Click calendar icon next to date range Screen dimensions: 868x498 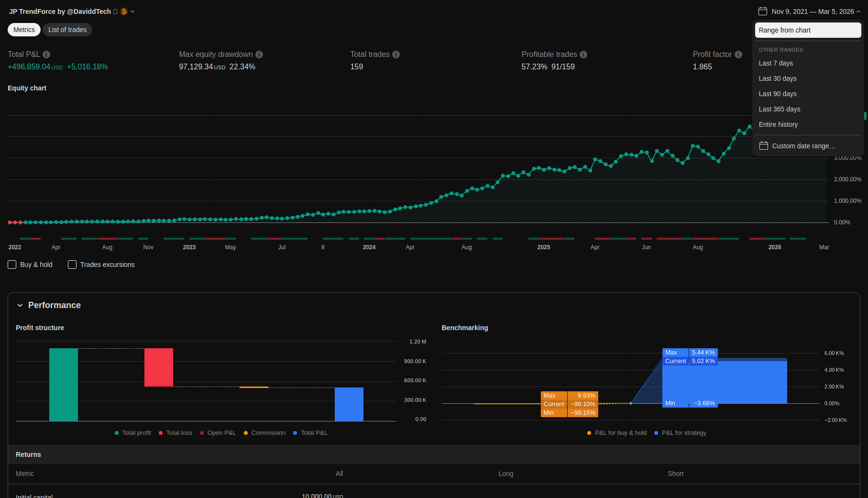pyautogui.click(x=763, y=11)
